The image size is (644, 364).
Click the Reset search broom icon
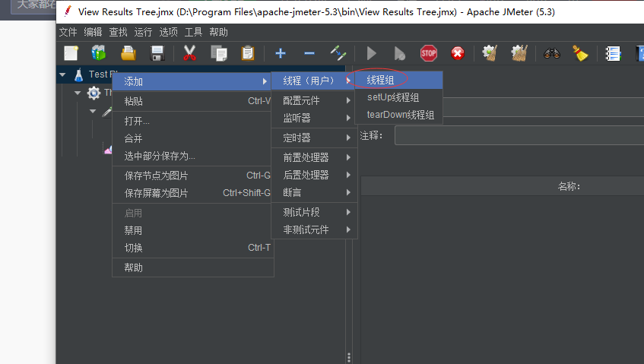580,53
